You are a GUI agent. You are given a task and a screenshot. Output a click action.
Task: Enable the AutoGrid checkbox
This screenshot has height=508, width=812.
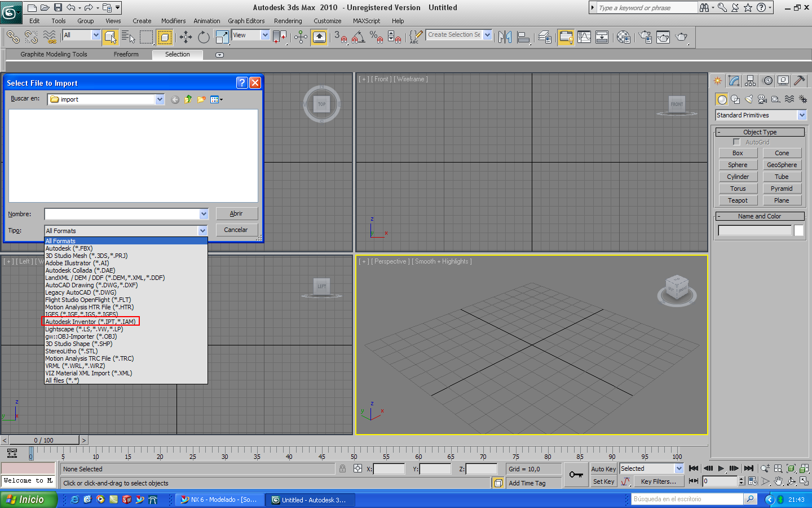click(736, 142)
